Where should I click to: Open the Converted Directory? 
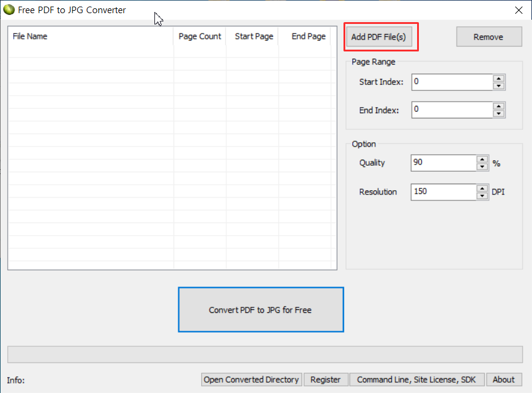click(x=251, y=379)
